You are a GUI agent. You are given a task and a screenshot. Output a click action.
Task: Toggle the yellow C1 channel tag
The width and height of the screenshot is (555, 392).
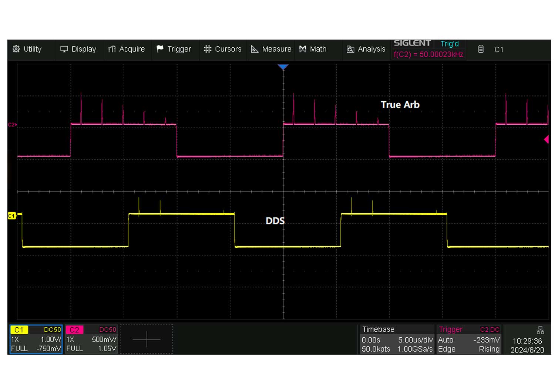pyautogui.click(x=19, y=330)
